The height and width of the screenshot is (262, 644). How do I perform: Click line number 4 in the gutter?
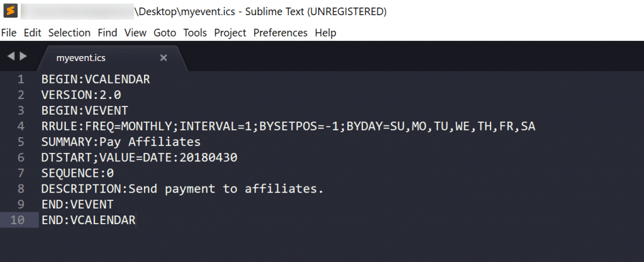point(21,127)
